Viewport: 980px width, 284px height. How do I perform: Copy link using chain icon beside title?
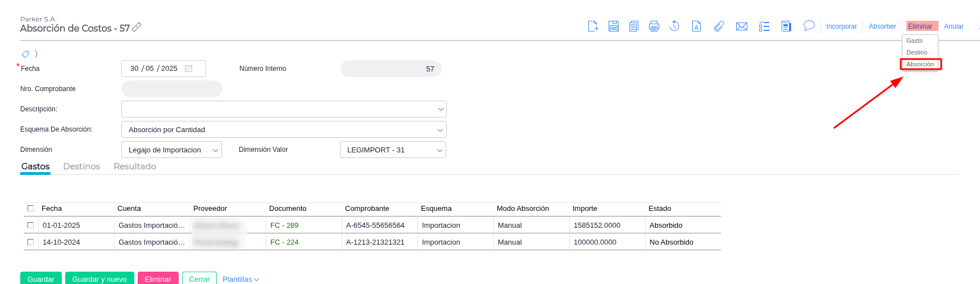pos(137,27)
